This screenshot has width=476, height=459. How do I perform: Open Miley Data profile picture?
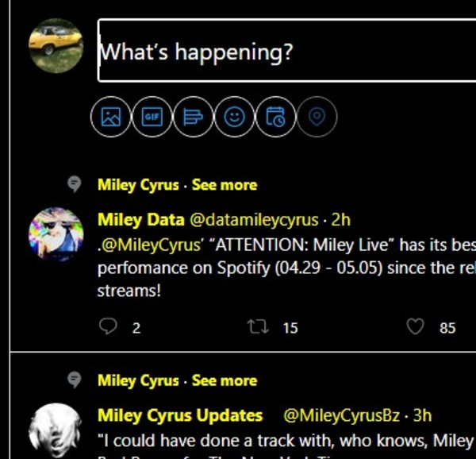(56, 235)
